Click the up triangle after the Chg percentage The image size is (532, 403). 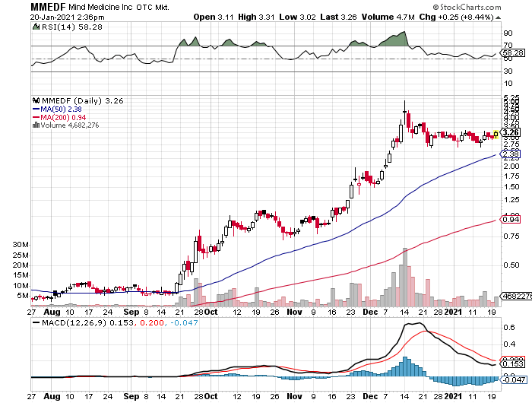click(x=498, y=17)
